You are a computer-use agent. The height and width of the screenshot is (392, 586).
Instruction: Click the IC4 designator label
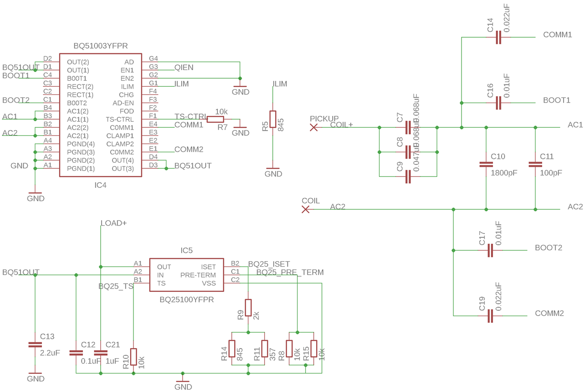click(x=101, y=185)
